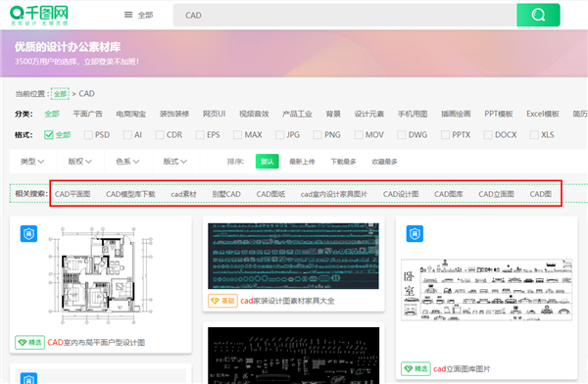
Task: Select the 装饰装修 category
Action: click(174, 114)
